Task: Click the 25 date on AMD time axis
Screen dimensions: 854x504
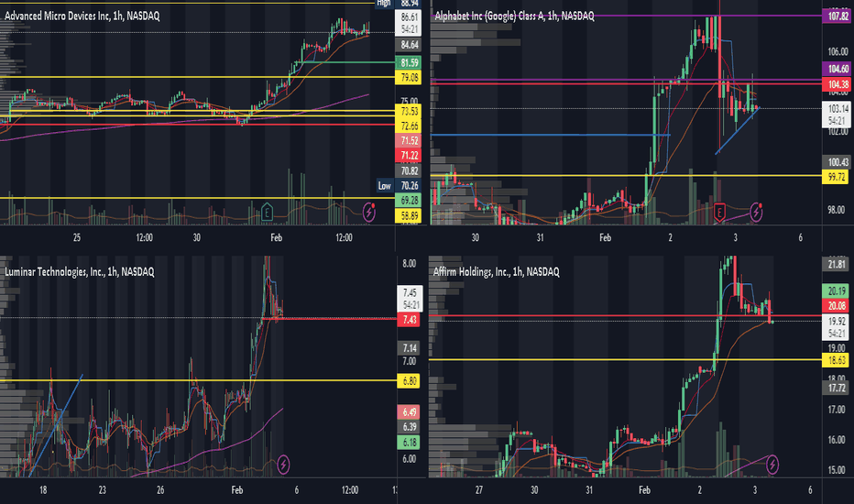Action: [77, 237]
